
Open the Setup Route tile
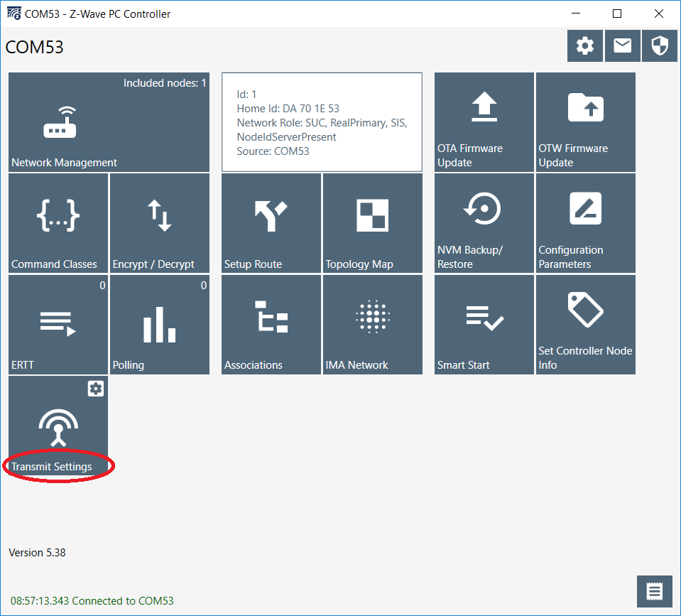(271, 223)
